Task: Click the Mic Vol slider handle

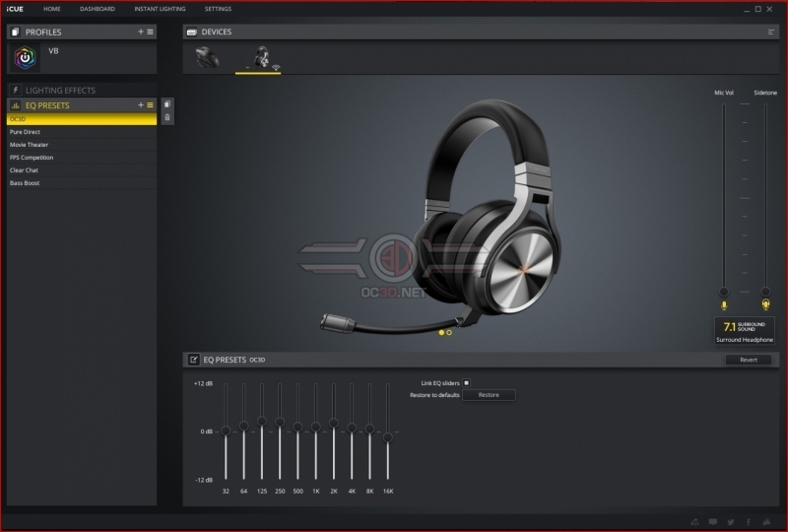Action: [x=724, y=292]
